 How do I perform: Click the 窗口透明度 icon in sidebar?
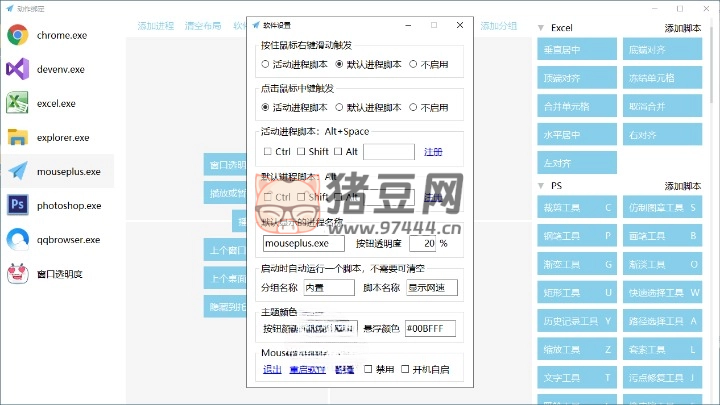[x=17, y=274]
